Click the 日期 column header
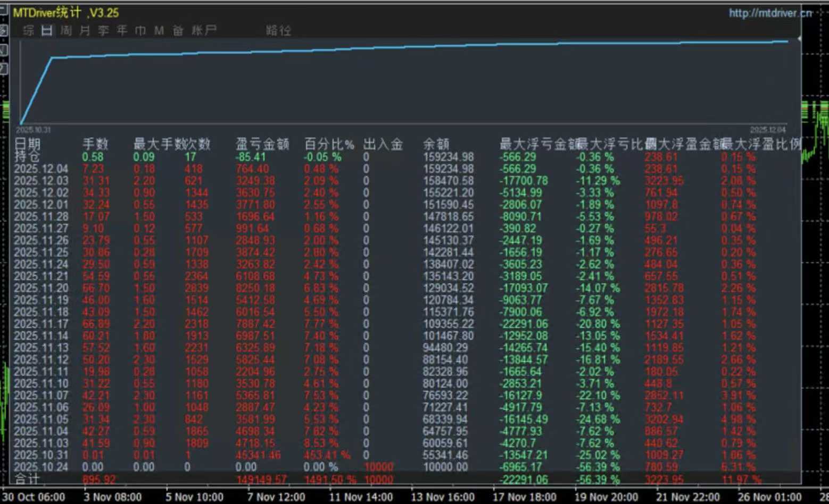 (x=27, y=144)
